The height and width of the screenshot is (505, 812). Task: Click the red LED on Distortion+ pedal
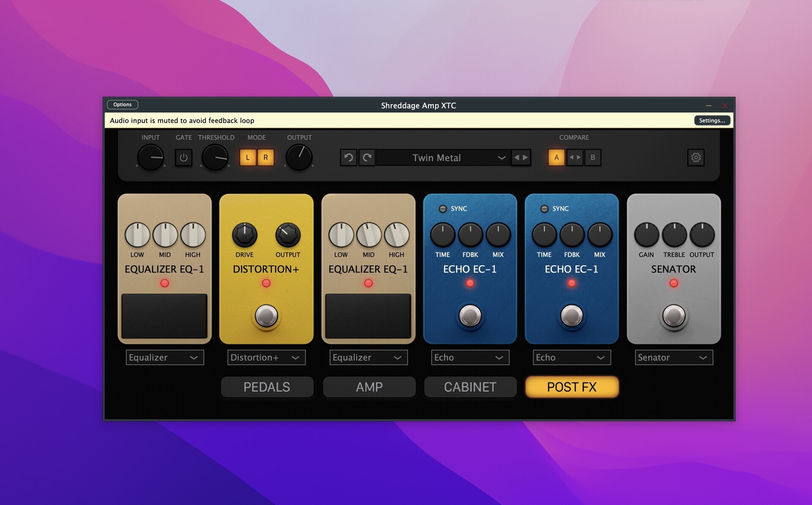(x=266, y=283)
